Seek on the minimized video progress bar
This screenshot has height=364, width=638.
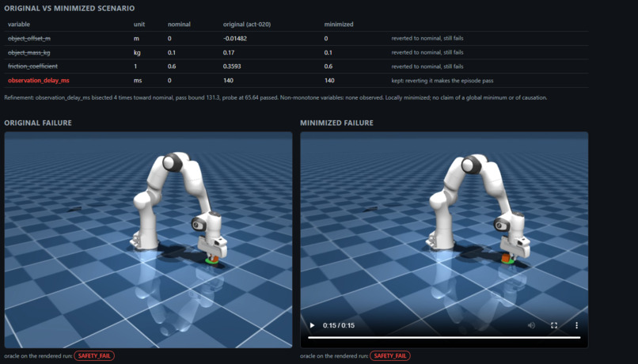pyautogui.click(x=444, y=338)
